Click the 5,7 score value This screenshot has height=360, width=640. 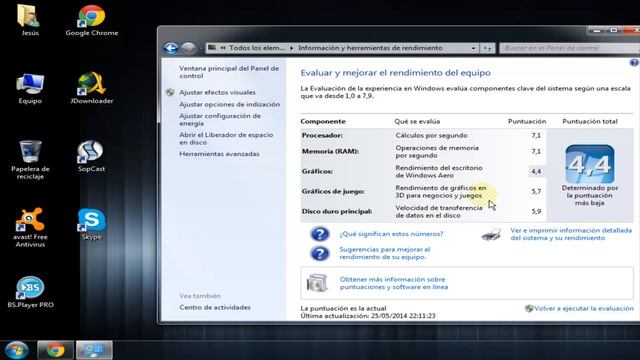point(536,191)
